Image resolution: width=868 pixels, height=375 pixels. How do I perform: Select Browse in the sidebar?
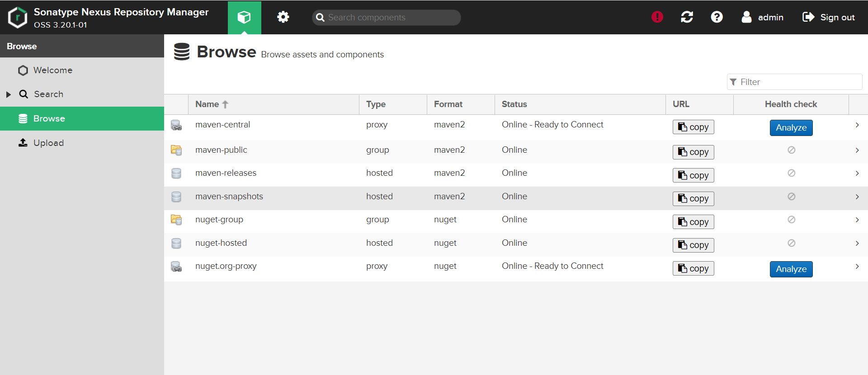[x=82, y=118]
